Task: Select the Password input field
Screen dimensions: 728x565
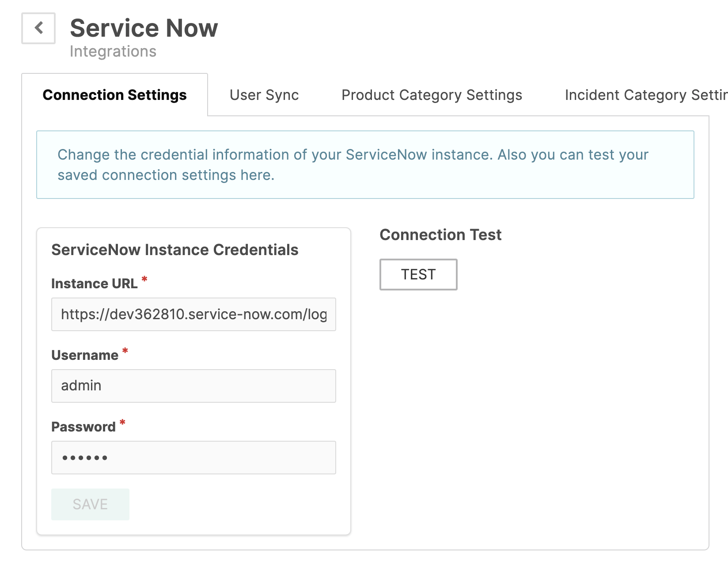Action: click(193, 457)
